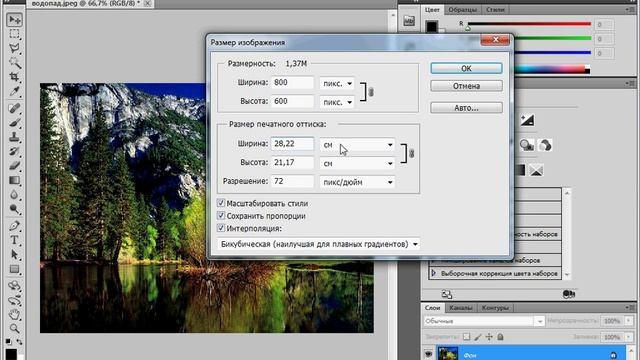
Task: Select the History Brush tool
Action: point(14,151)
